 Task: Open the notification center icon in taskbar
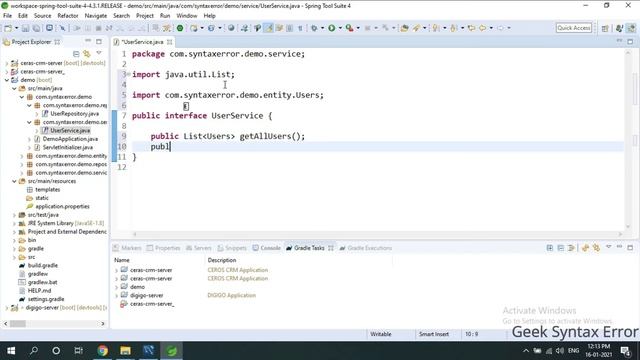coord(626,351)
